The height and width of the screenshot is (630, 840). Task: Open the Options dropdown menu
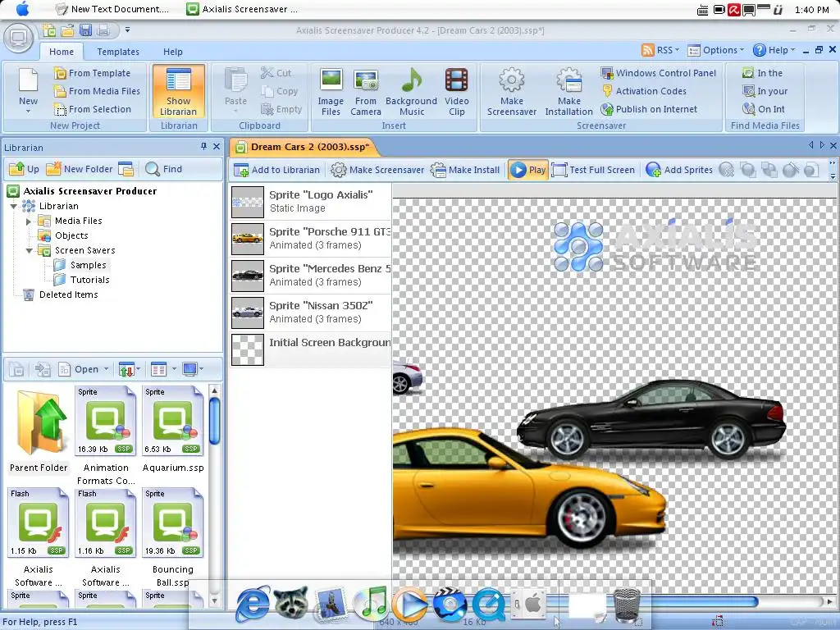pos(715,50)
